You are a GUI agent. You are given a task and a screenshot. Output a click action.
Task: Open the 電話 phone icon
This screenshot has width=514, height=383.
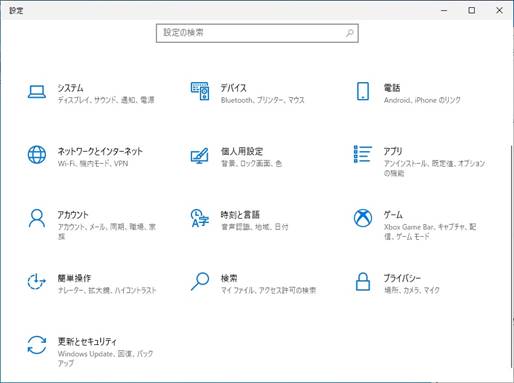[x=363, y=91]
